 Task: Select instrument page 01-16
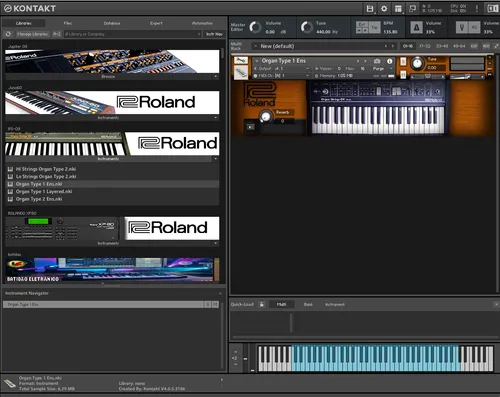(408, 46)
